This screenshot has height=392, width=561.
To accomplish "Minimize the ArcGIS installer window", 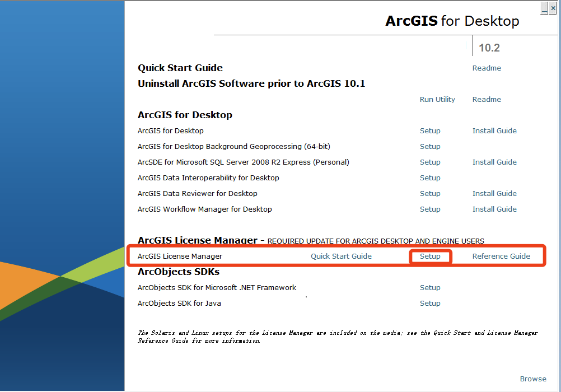I will 544,8.
